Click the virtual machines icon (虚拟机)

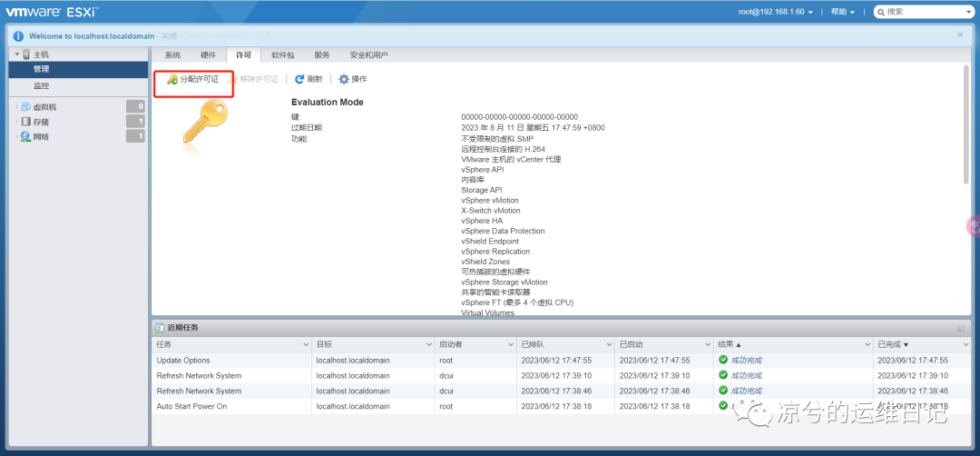[x=26, y=107]
